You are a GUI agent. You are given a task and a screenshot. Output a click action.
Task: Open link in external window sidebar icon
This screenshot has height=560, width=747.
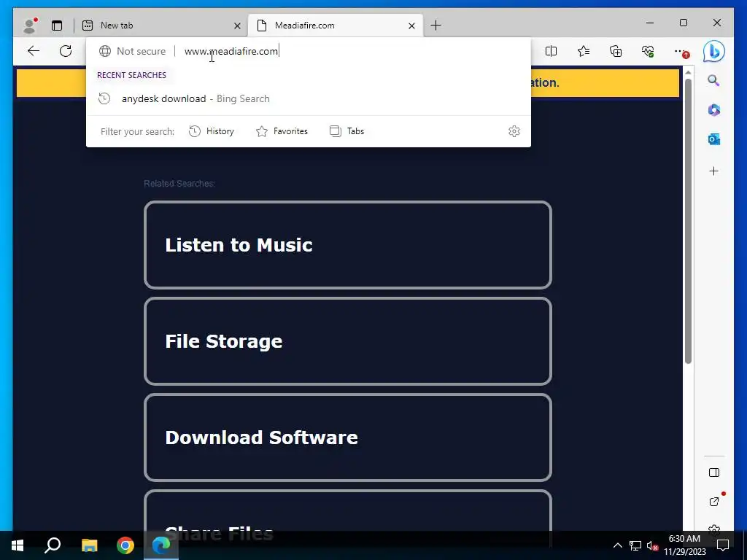tap(713, 501)
